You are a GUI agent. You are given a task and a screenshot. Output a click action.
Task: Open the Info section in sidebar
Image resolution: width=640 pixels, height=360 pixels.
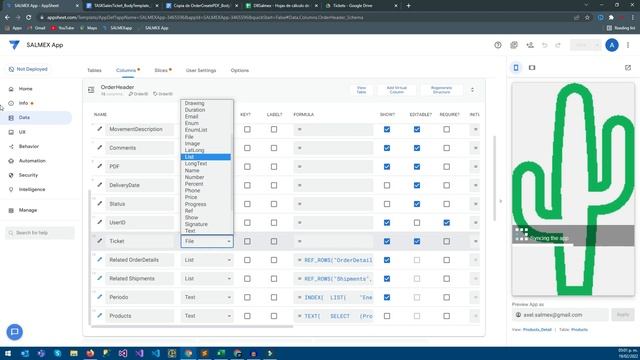click(x=23, y=103)
